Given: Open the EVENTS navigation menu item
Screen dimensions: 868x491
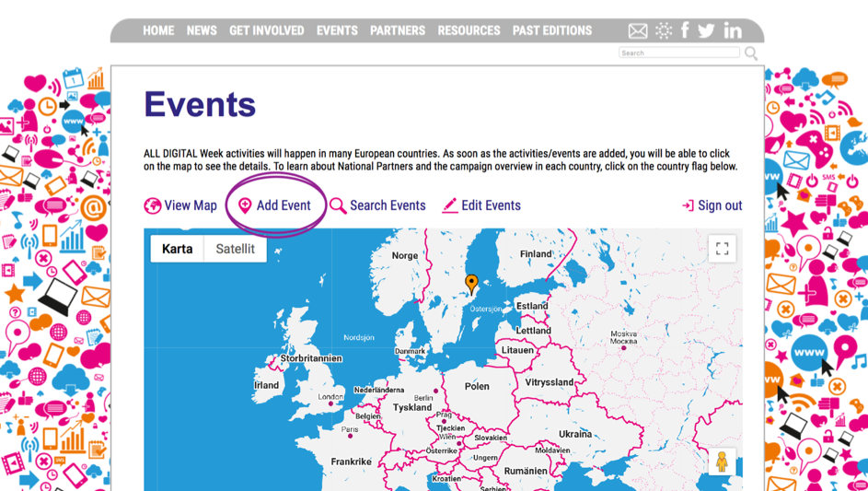Looking at the screenshot, I should pyautogui.click(x=337, y=30).
